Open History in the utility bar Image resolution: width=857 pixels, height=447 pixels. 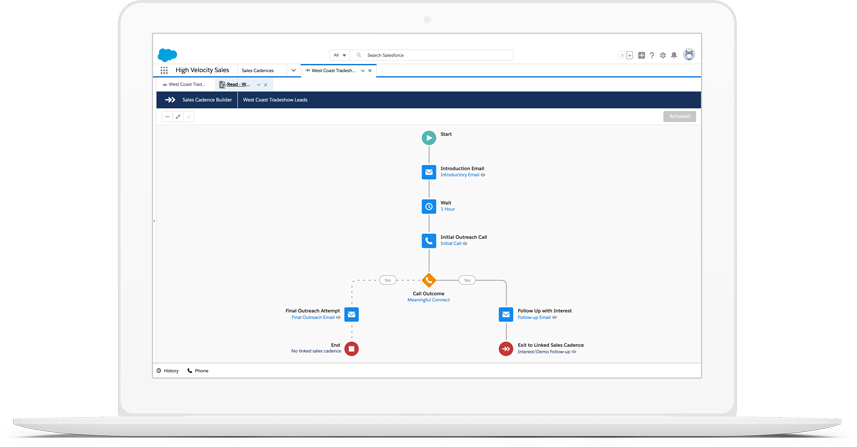pyautogui.click(x=168, y=370)
